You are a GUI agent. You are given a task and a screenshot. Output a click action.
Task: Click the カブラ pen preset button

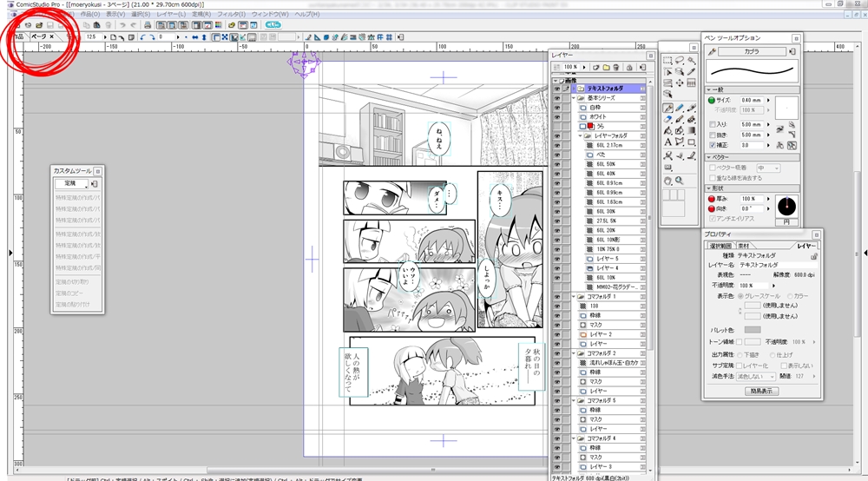point(752,51)
